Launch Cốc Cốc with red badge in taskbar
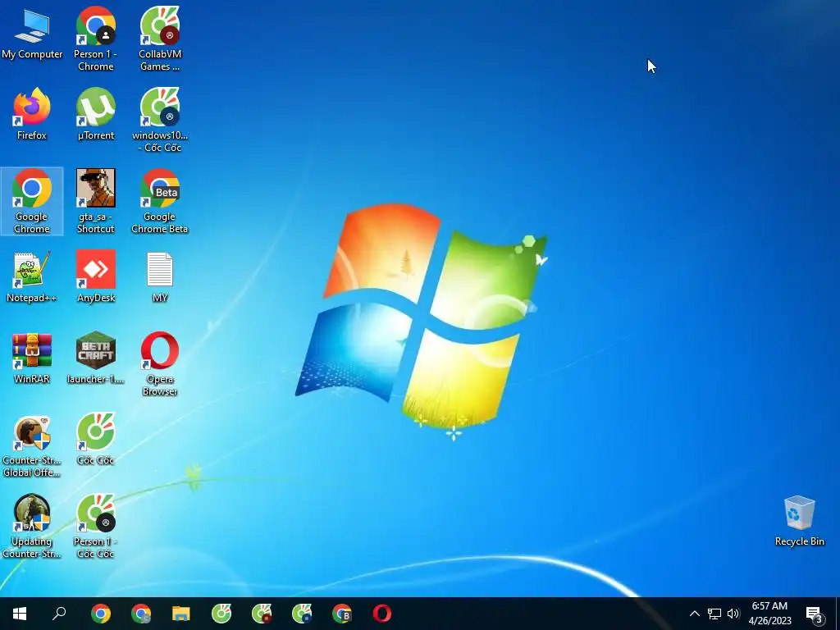 tap(262, 614)
